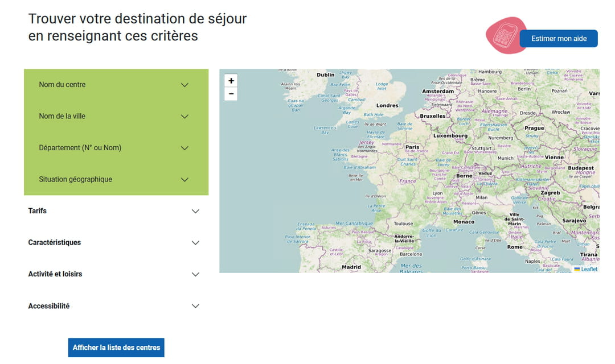The image size is (615, 364).
Task: Click the chevron beside Nom du centre
Action: [184, 85]
